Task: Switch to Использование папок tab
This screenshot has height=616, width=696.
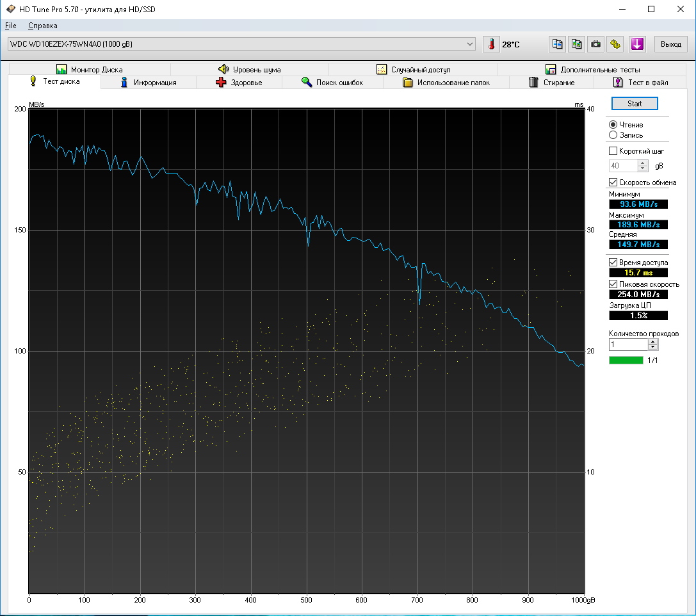Action: tap(446, 83)
